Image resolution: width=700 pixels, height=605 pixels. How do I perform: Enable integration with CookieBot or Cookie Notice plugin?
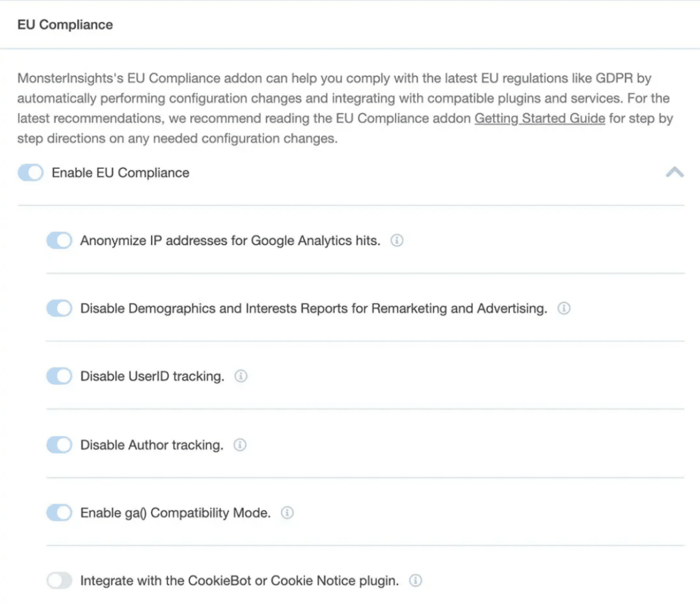pos(59,580)
